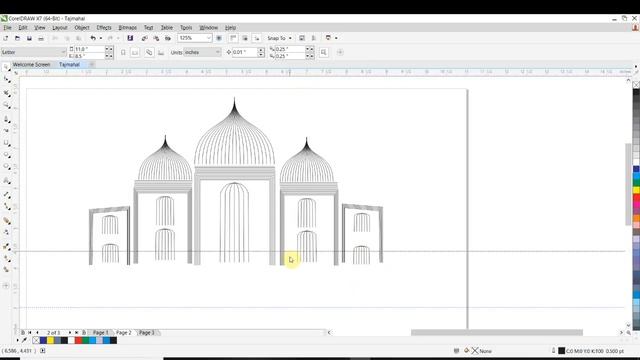Open the Layout menu
The image size is (640, 360).
pyautogui.click(x=60, y=28)
